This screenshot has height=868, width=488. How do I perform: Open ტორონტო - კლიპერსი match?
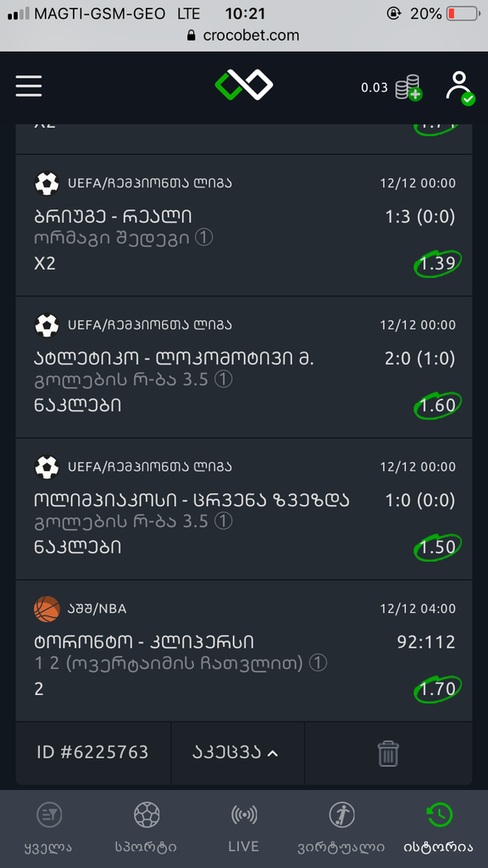click(144, 643)
